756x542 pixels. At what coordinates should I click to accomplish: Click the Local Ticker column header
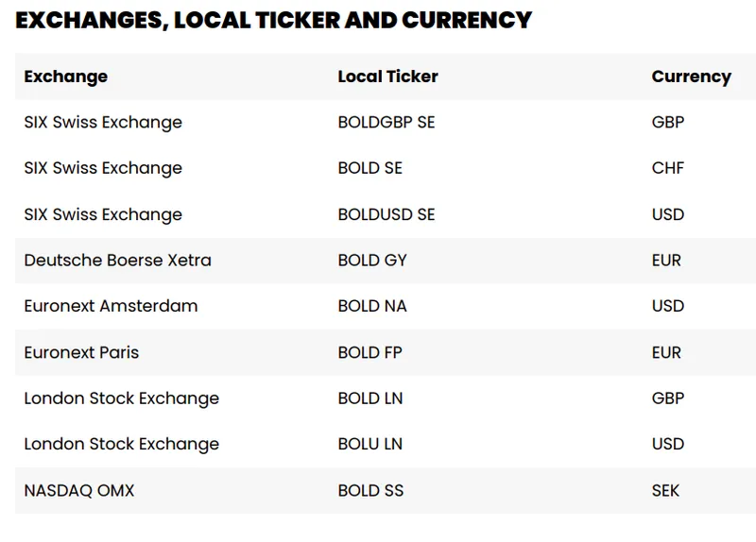point(387,76)
